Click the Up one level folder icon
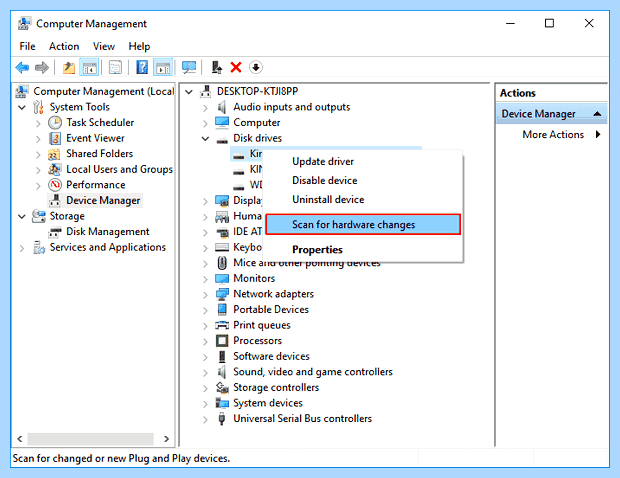The height and width of the screenshot is (478, 620). (x=69, y=68)
